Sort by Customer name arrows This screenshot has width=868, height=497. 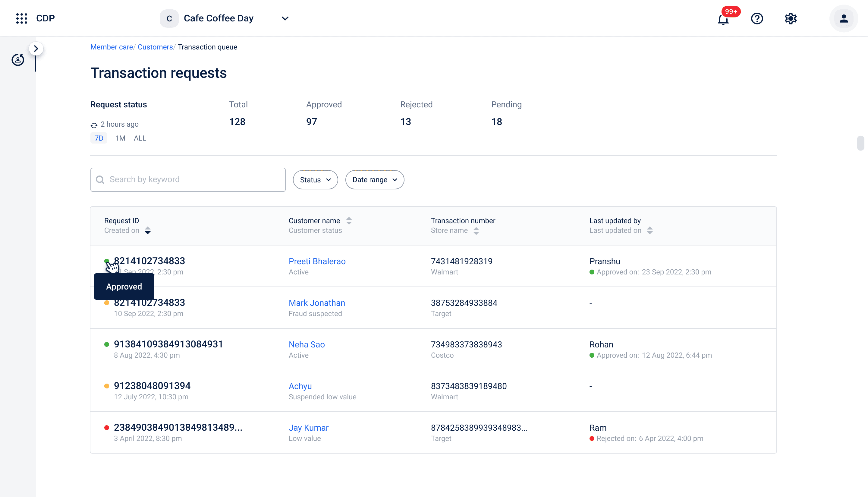click(349, 221)
